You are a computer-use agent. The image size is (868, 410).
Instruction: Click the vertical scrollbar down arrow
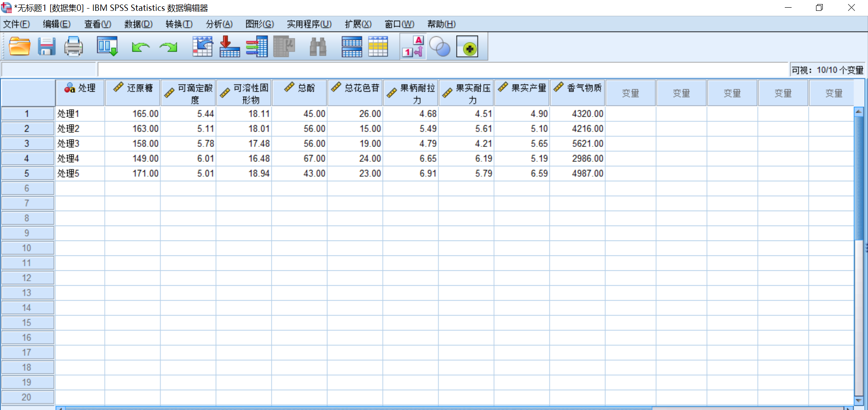pos(859,401)
